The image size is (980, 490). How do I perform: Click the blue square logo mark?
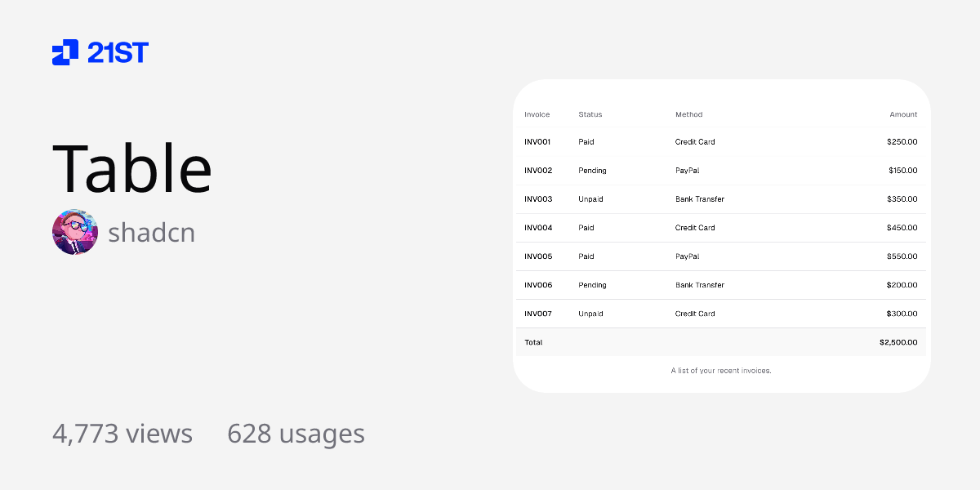64,53
